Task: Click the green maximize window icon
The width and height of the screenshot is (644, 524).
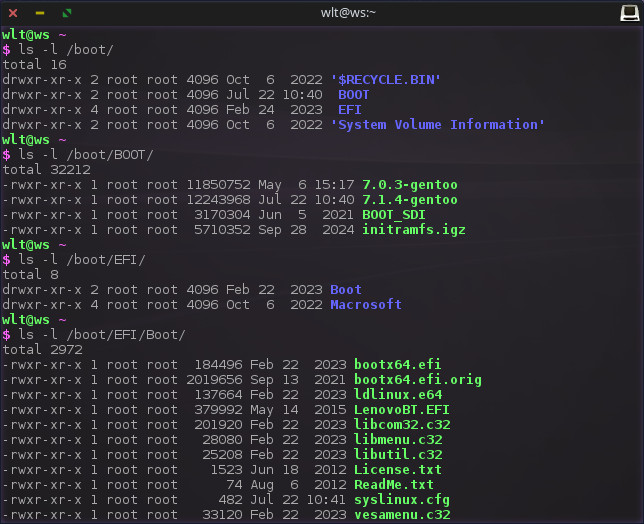Action: (67, 13)
